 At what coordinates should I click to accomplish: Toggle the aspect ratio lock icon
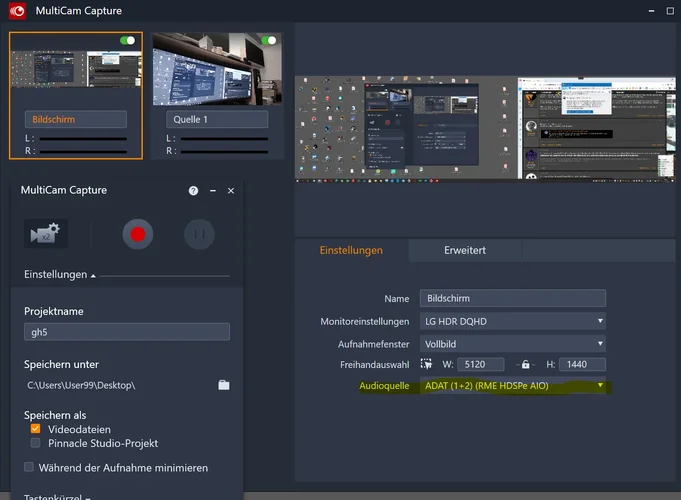[524, 364]
